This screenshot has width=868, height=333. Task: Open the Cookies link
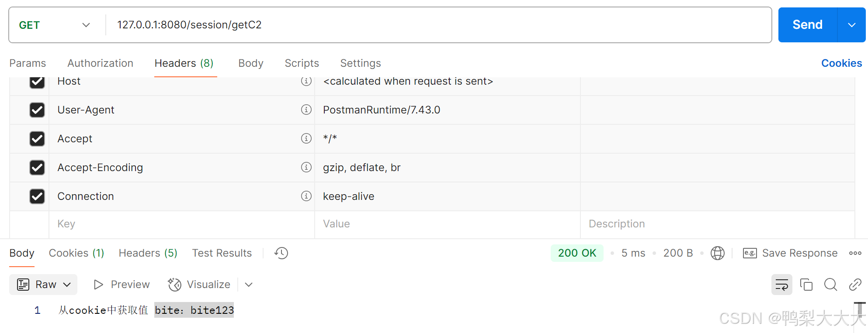[841, 63]
